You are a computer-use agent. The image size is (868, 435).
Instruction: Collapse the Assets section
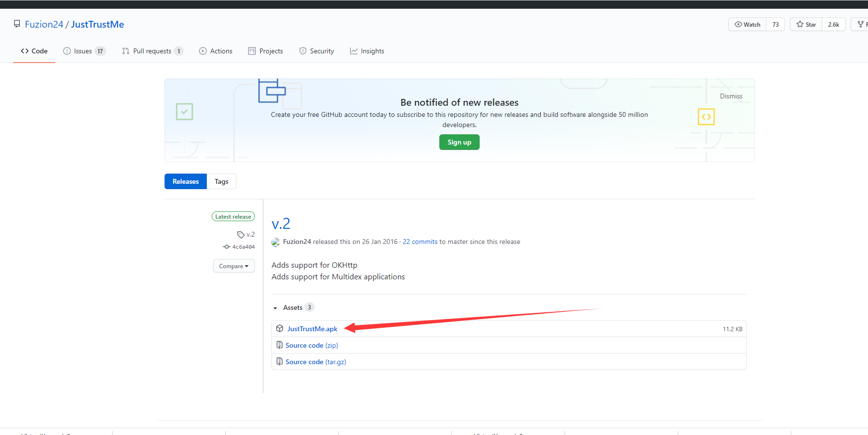point(275,308)
